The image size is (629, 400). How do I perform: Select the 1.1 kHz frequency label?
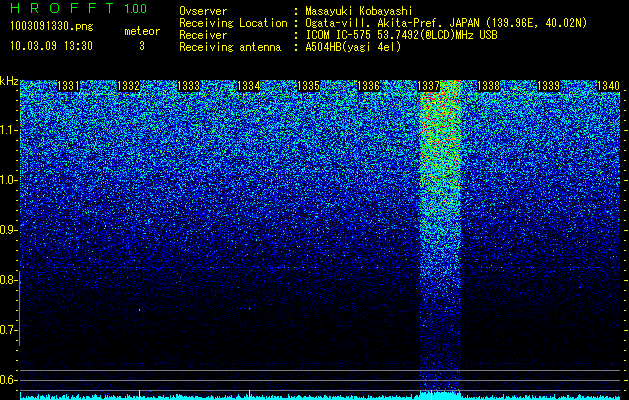pyautogui.click(x=8, y=130)
